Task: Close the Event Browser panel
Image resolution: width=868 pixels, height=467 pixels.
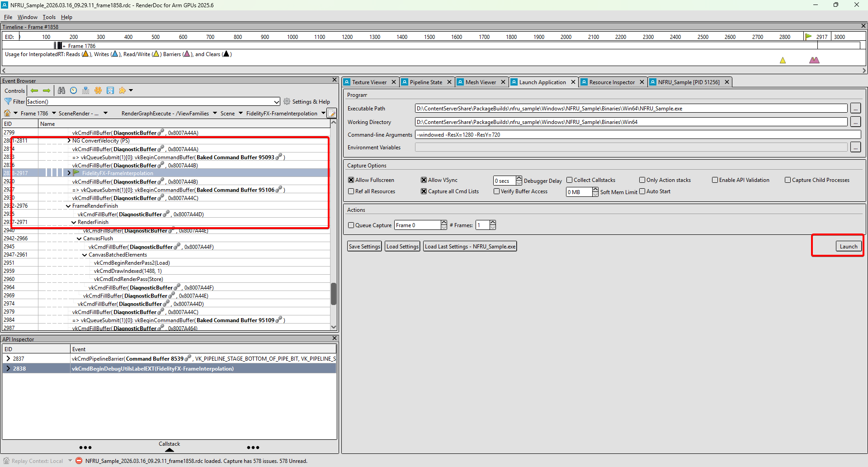Action: (x=335, y=80)
